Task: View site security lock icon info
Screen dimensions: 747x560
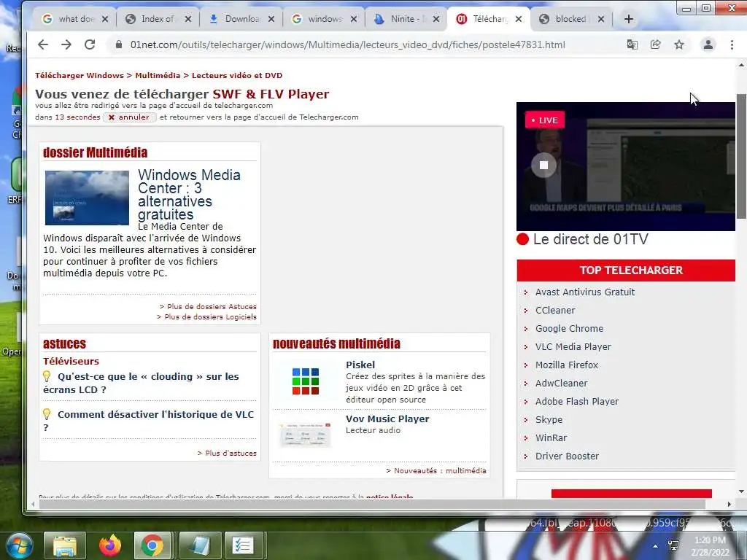Action: pyautogui.click(x=119, y=44)
